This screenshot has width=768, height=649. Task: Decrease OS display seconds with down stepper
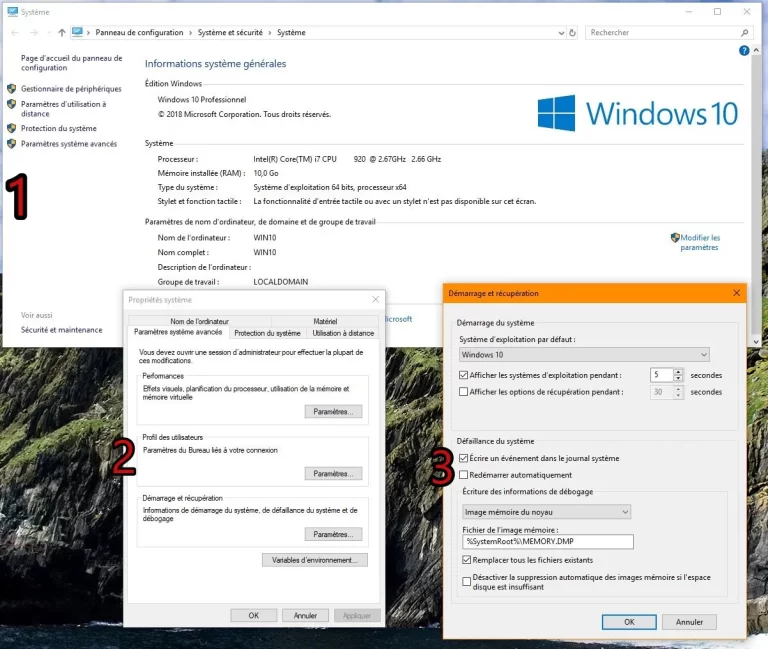[x=678, y=379]
